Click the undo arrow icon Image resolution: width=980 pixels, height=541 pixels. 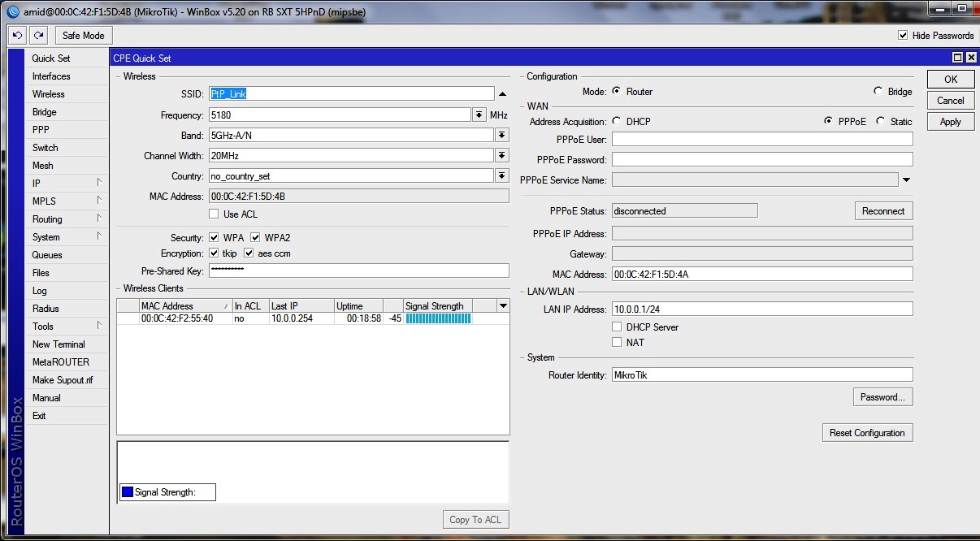coord(17,36)
